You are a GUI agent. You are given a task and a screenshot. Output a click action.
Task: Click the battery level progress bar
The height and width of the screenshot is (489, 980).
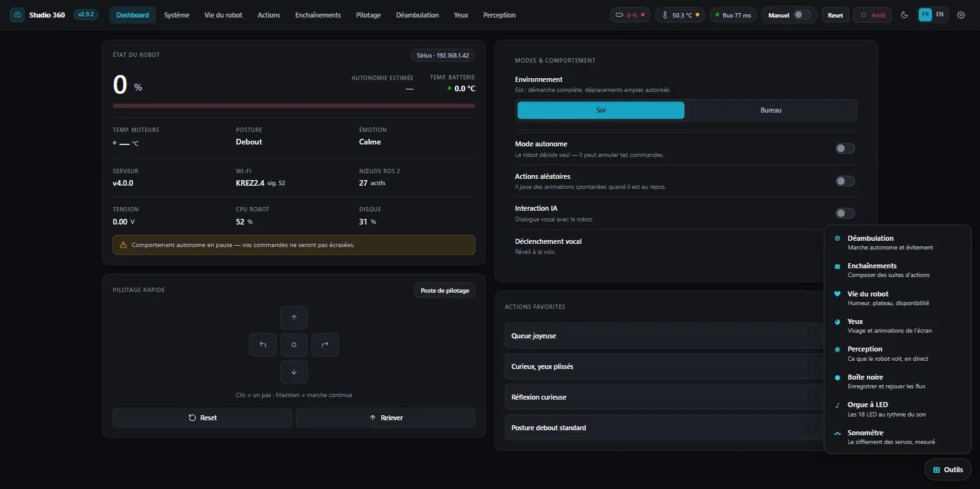coord(294,106)
